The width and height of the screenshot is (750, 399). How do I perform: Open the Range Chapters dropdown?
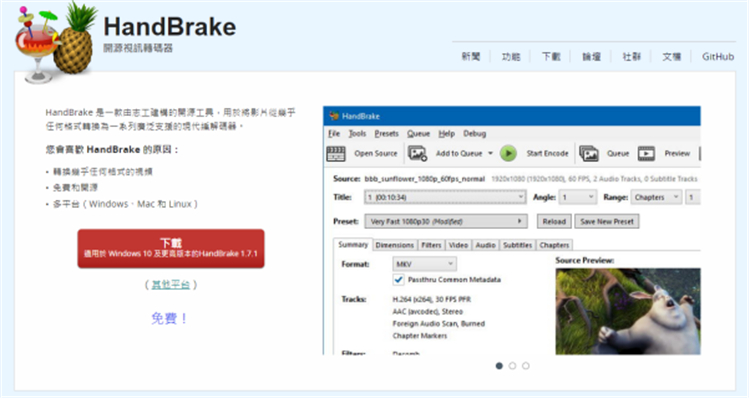656,197
